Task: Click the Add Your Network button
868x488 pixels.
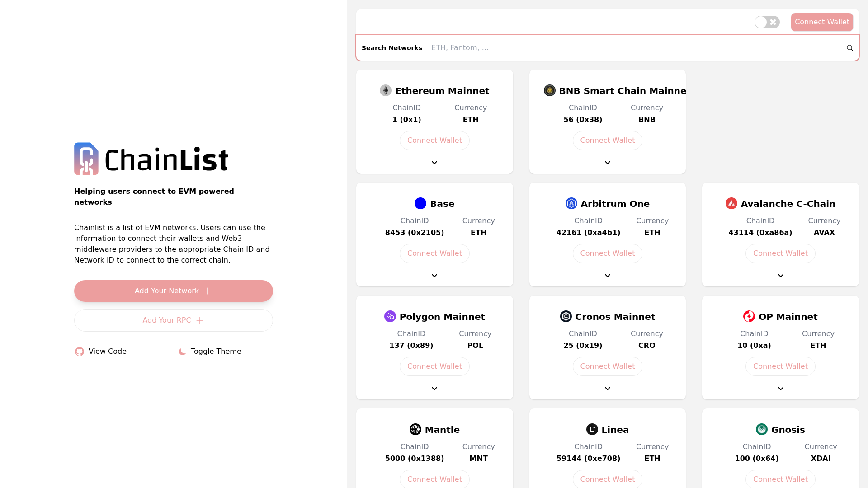Action: pos(174,291)
